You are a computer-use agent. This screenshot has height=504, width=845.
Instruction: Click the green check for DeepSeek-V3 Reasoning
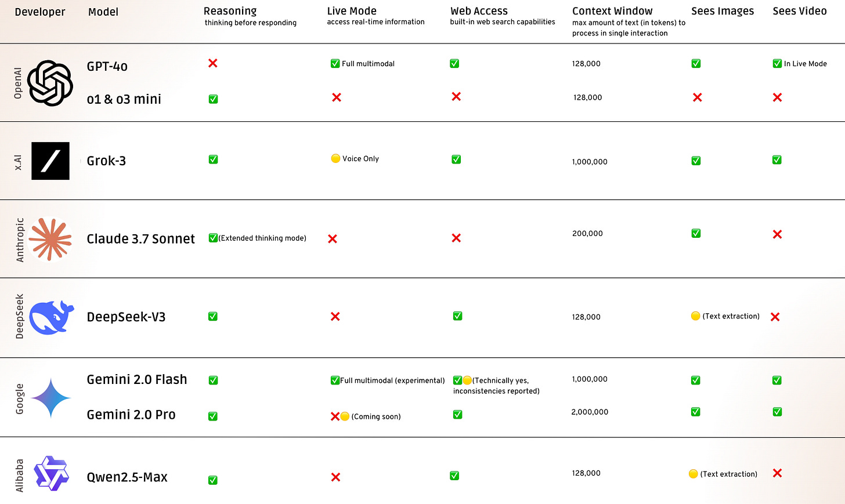[213, 316]
